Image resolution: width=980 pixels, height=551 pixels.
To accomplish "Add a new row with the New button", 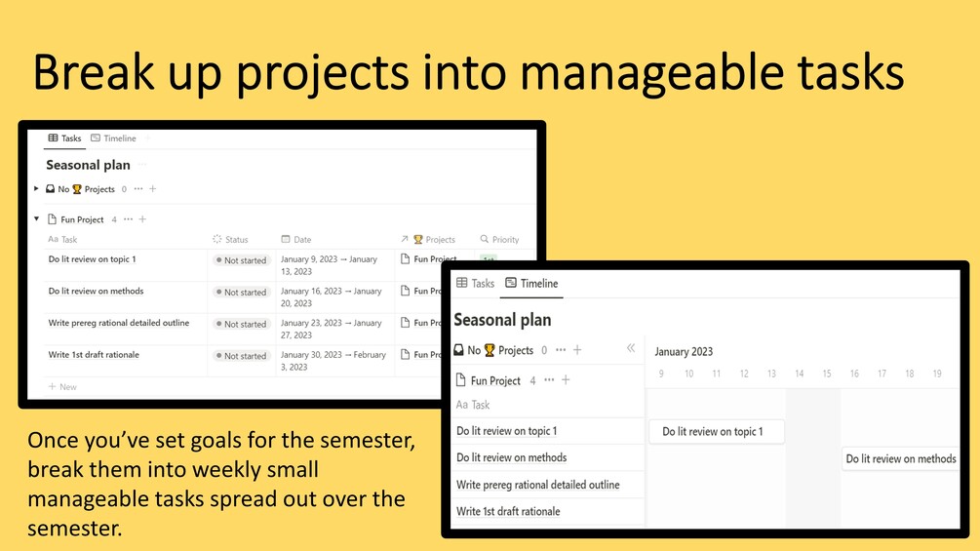I will point(62,387).
